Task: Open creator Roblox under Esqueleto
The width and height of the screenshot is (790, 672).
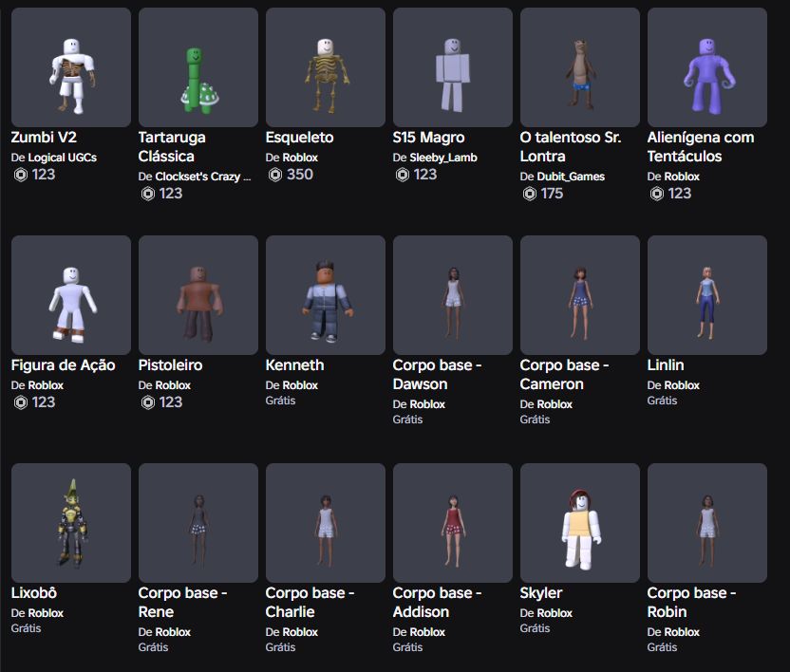Action: (300, 158)
